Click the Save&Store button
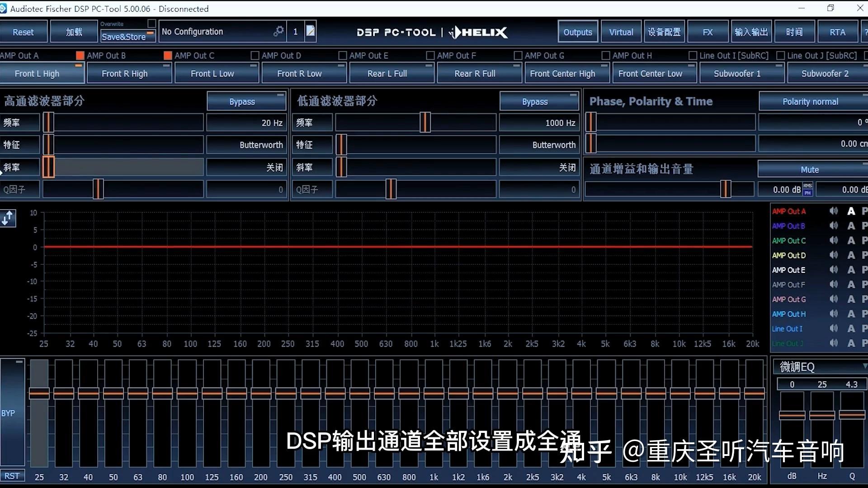The height and width of the screenshot is (488, 868). 125,37
